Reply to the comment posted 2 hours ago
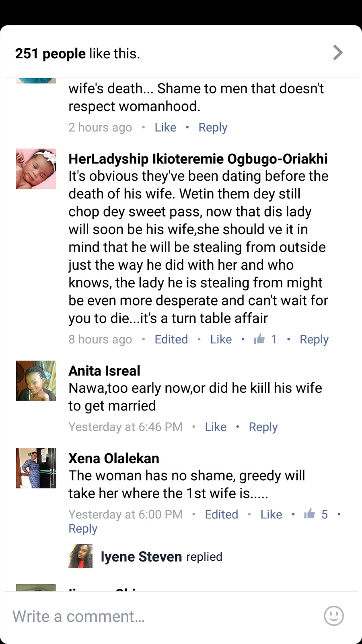 coord(213,128)
